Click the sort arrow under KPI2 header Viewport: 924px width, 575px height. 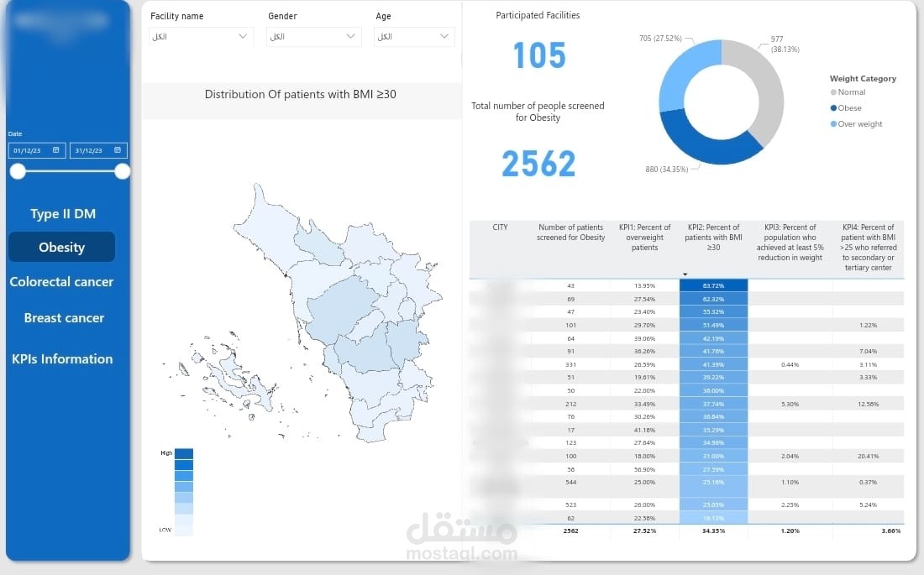point(685,274)
